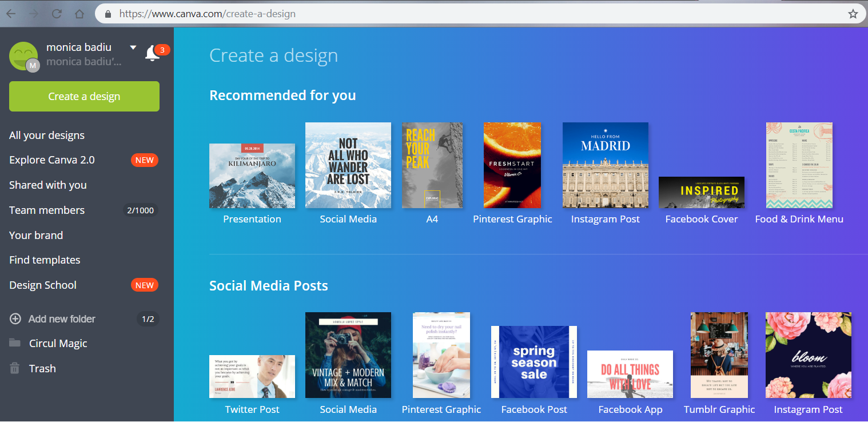Select the Twitter Post thumbnail
The width and height of the screenshot is (868, 422).
(x=252, y=377)
